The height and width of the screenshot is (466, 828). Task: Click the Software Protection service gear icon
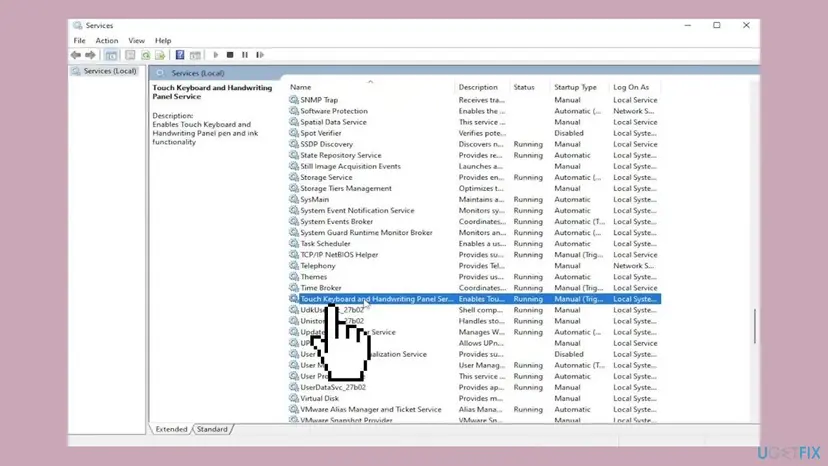coord(294,110)
